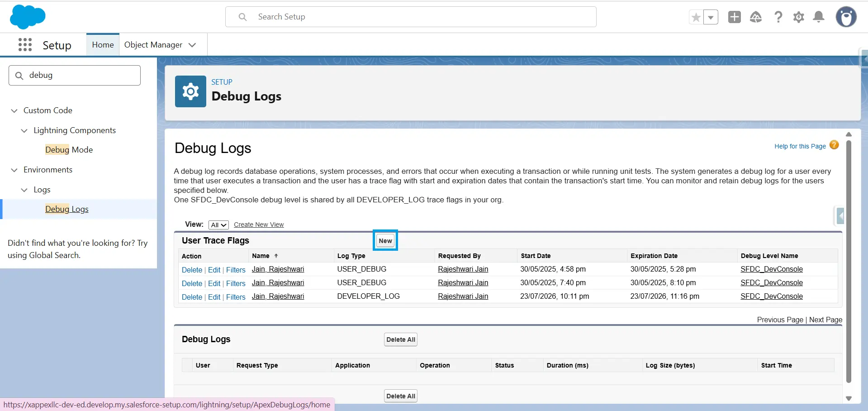Image resolution: width=868 pixels, height=411 pixels.
Task: Click the Debug Level Name column header
Action: tap(769, 256)
